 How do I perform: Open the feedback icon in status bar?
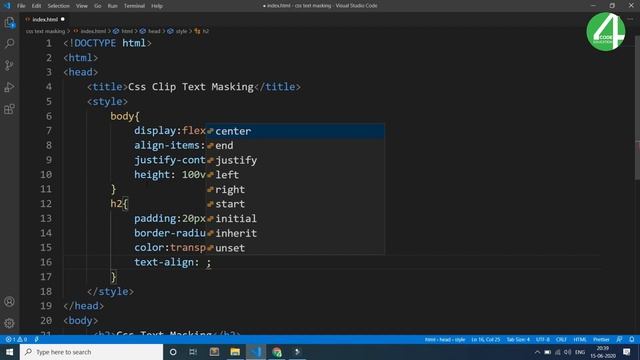point(620,339)
